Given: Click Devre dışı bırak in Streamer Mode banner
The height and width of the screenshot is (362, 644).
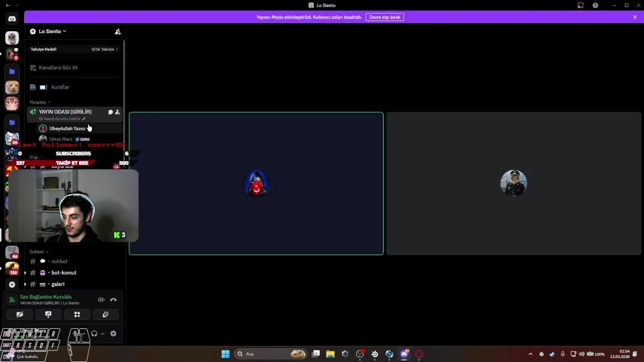Looking at the screenshot, I should (384, 17).
